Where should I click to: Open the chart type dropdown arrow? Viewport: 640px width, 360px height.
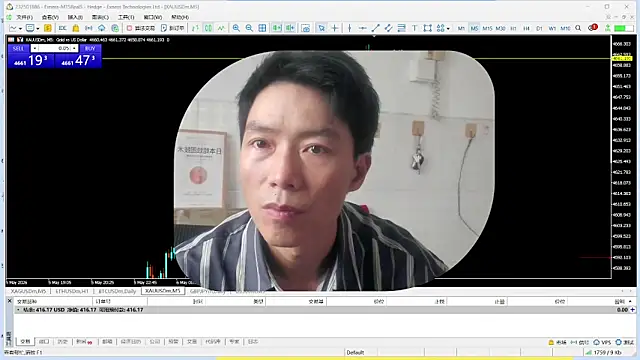[x=20, y=28]
